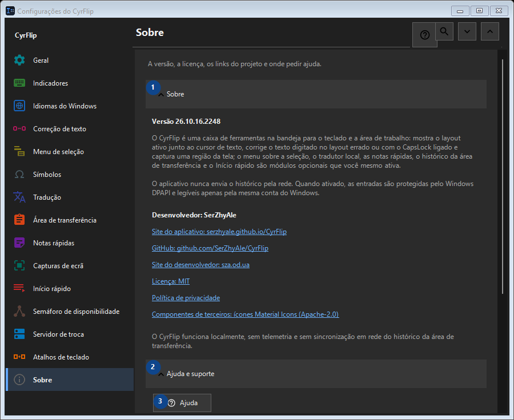Click the Desenvolvedor: SerZhyAle text
514x420 pixels.
coord(194,215)
